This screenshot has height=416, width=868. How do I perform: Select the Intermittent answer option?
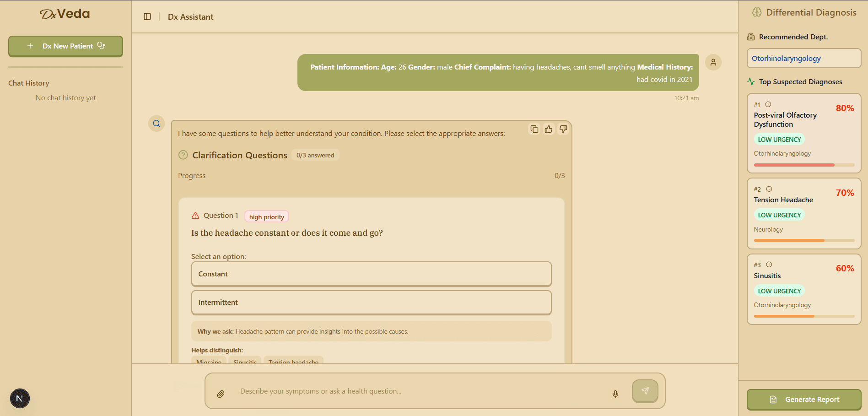click(371, 303)
